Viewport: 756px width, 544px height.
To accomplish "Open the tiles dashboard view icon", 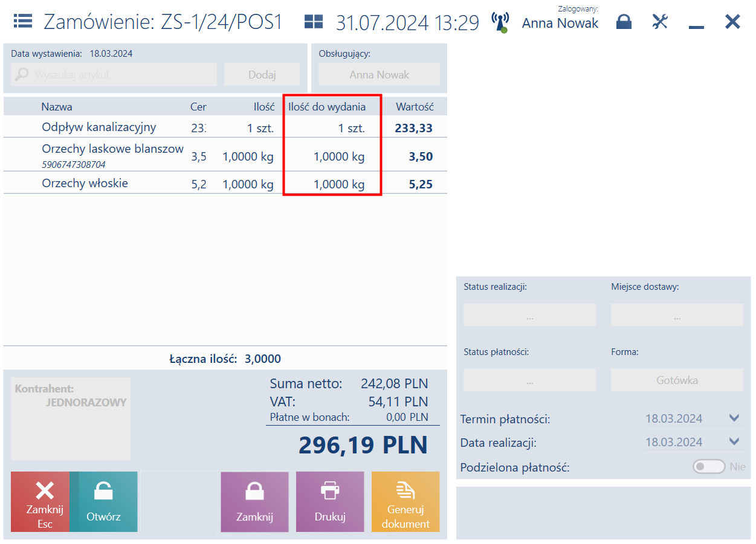I will click(x=314, y=22).
